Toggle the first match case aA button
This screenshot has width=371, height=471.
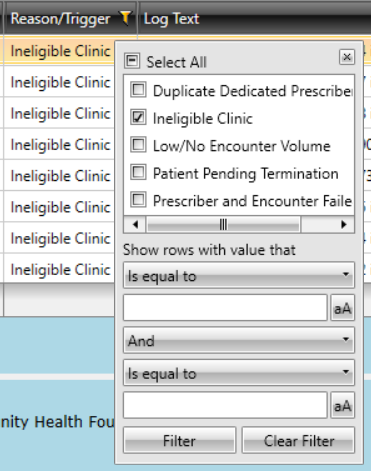[x=342, y=308]
